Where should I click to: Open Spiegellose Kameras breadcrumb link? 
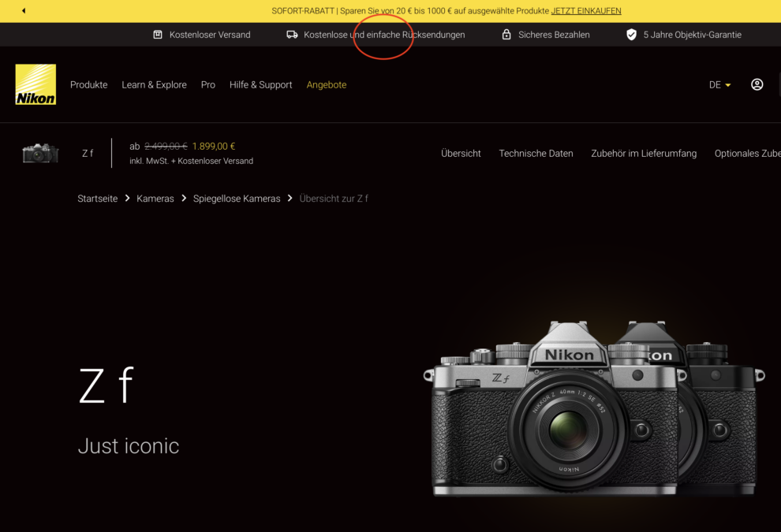237,199
